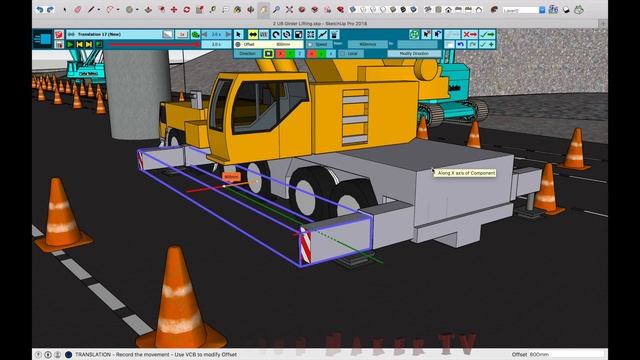Click the plus button at top-right corner

[x=603, y=24]
